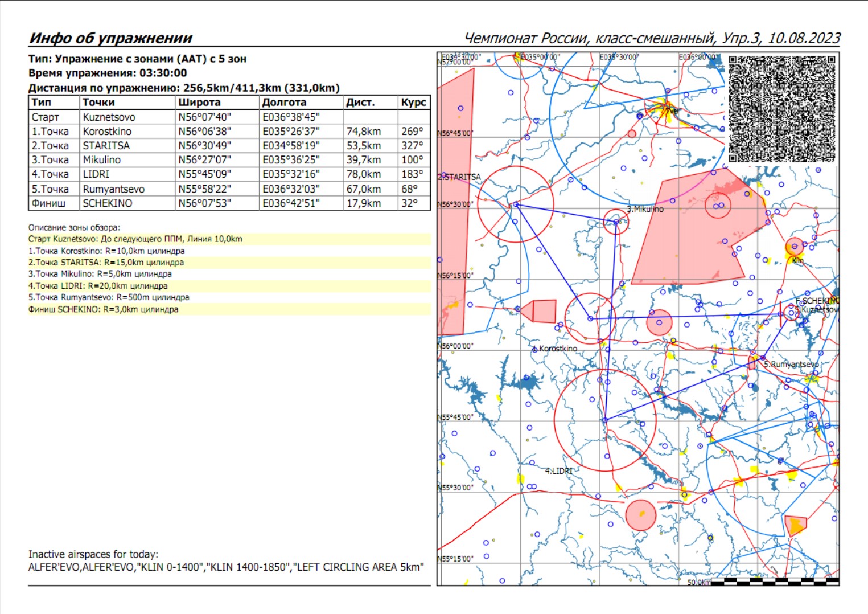This screenshot has width=868, height=614.
Task: Click the 4.LIDRI waypoint label on map
Action: pos(558,471)
